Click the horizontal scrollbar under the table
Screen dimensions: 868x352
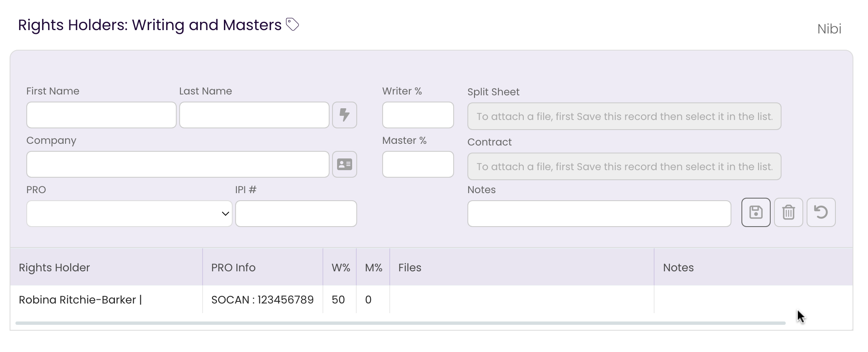pyautogui.click(x=401, y=323)
